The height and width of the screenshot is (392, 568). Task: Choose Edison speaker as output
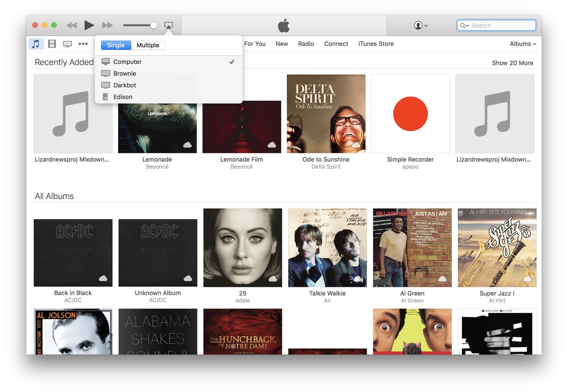[x=168, y=97]
